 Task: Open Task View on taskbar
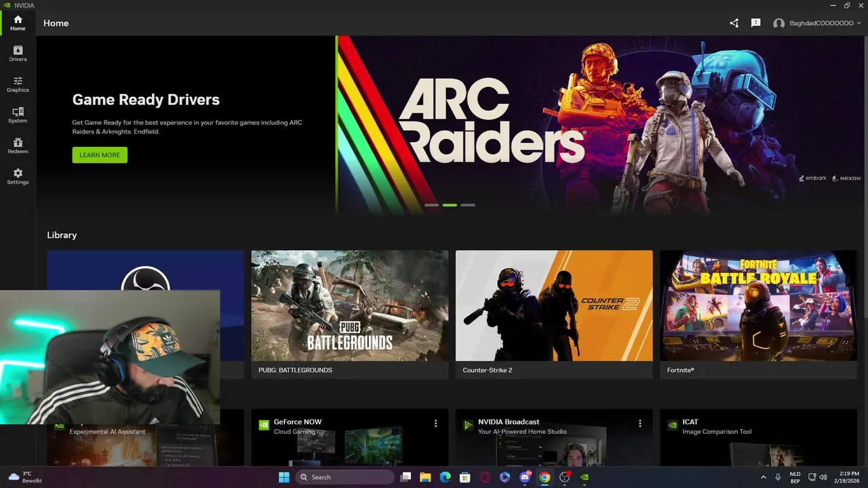click(406, 477)
